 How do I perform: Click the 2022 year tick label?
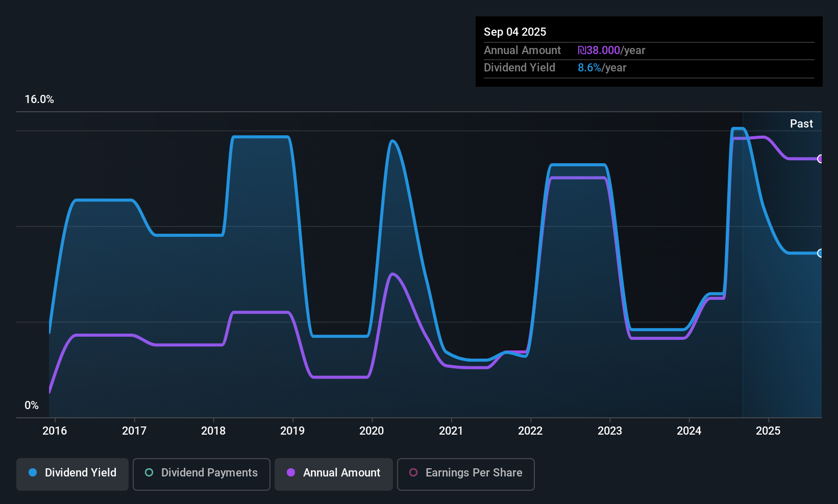tap(530, 431)
